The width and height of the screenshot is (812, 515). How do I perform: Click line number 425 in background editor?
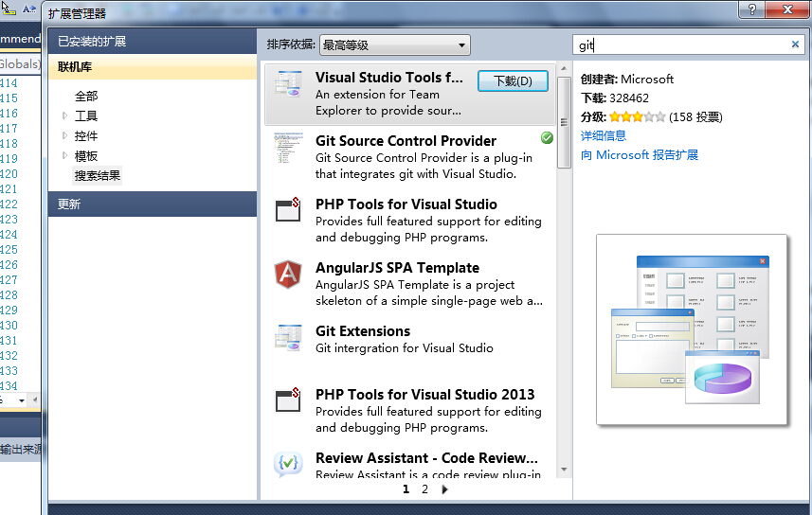pos(9,250)
